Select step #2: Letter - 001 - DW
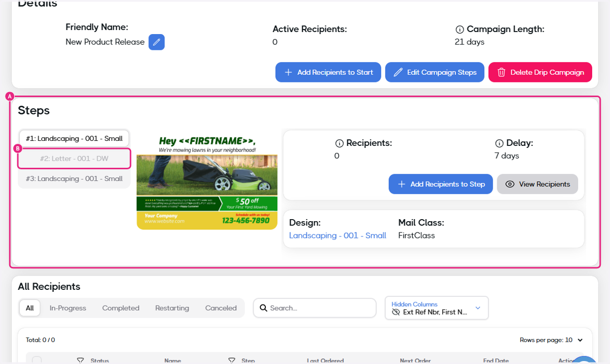610x364 pixels. [74, 159]
